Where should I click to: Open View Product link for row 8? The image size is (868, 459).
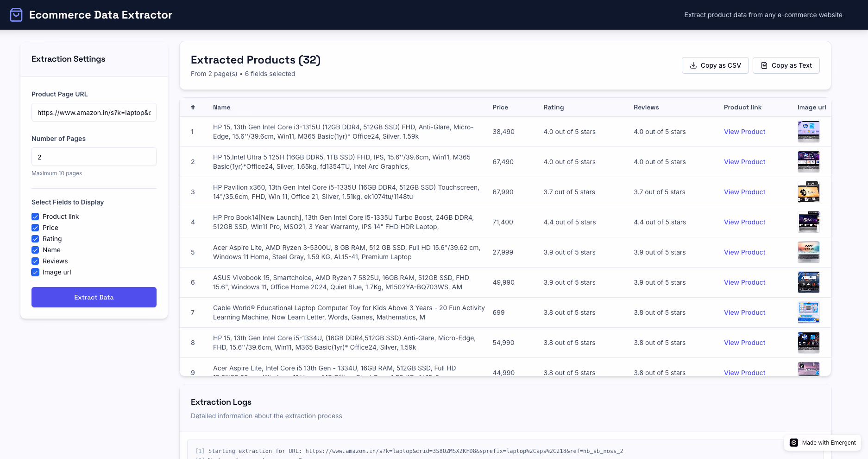(744, 343)
